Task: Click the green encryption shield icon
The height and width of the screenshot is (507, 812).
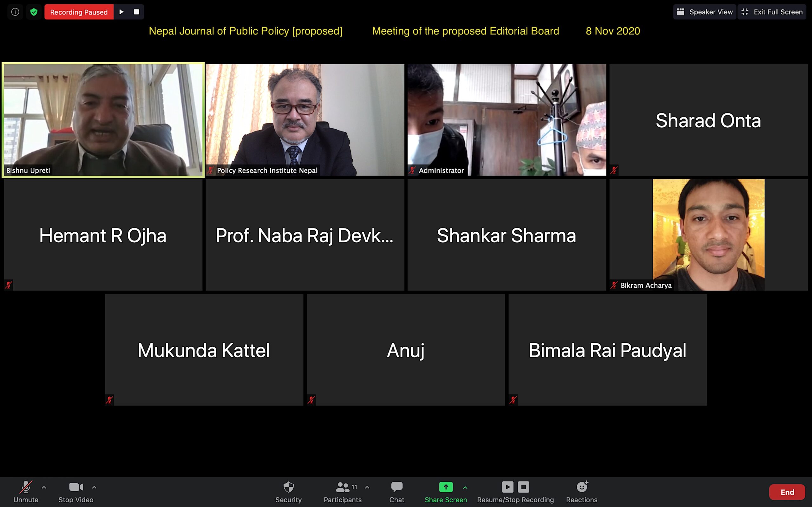Action: click(34, 12)
